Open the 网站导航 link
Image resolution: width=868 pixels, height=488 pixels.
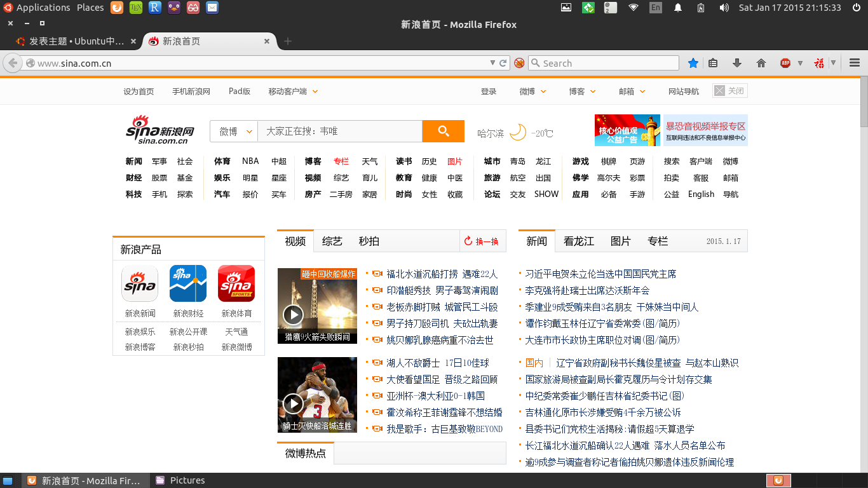click(684, 91)
